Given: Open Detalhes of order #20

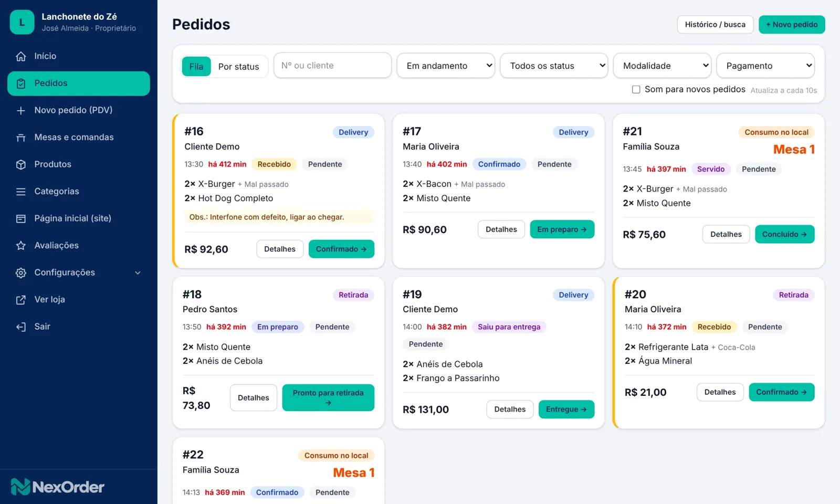Looking at the screenshot, I should pos(720,392).
